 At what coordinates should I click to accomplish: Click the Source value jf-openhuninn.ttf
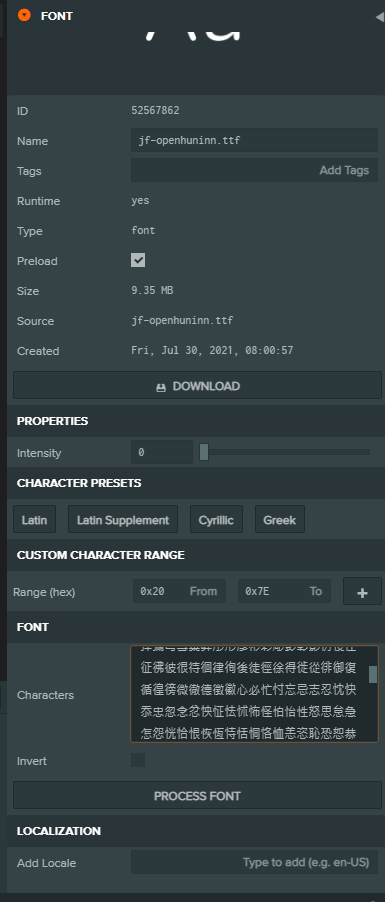pos(182,320)
